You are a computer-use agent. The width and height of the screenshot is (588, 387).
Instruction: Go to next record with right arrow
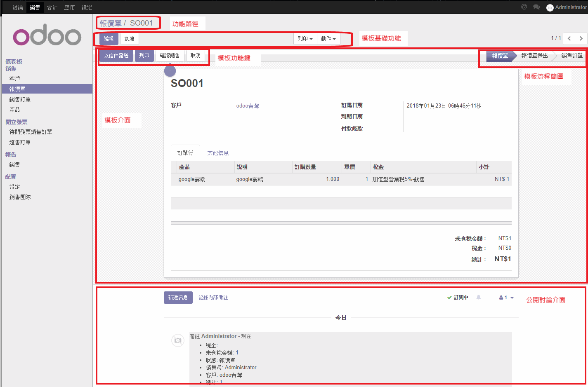pyautogui.click(x=581, y=38)
